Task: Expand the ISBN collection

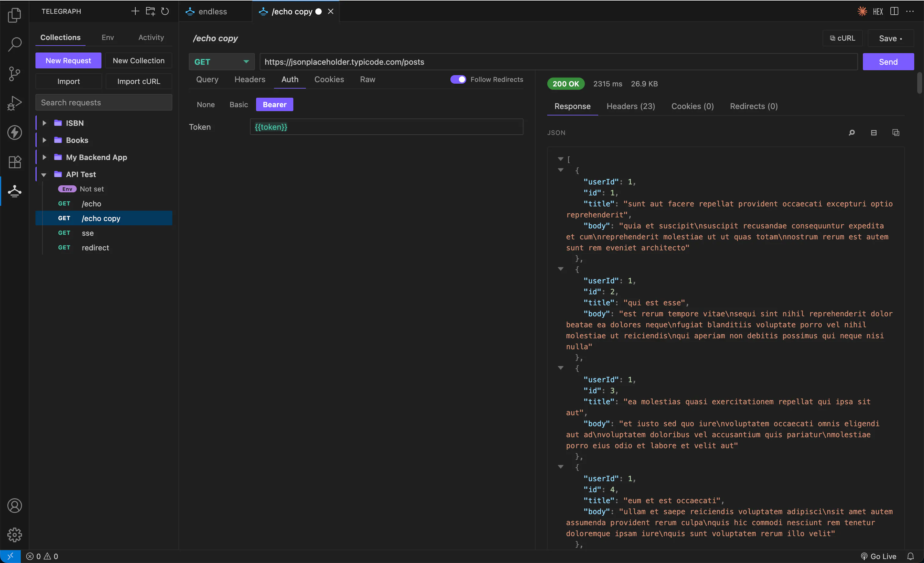Action: (x=44, y=123)
